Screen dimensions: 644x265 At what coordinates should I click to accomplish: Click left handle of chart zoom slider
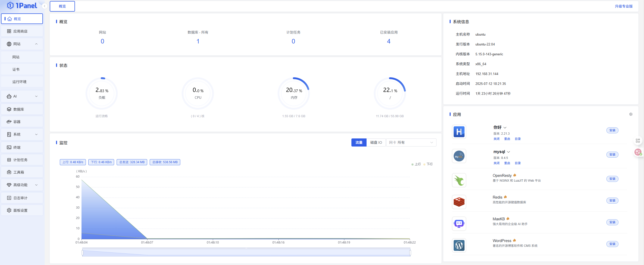[x=83, y=253]
